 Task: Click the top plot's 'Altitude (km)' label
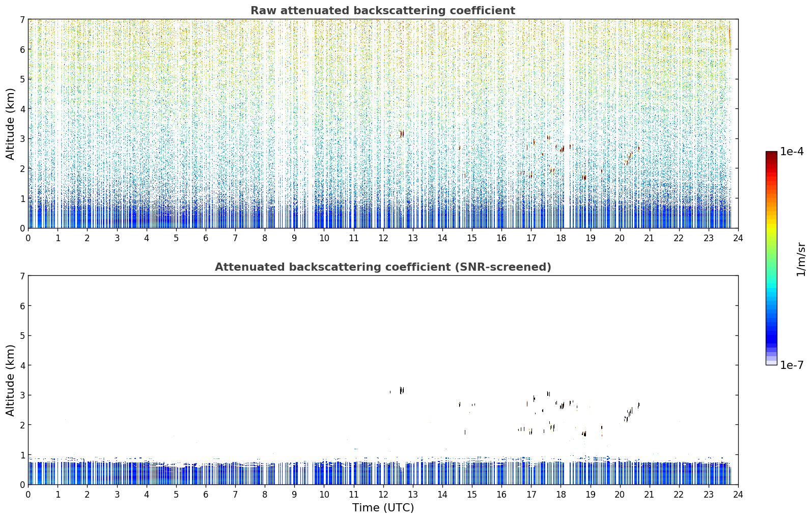(11, 124)
